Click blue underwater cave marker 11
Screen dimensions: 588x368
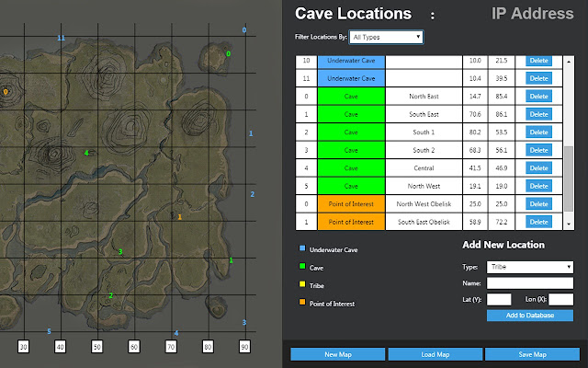62,38
